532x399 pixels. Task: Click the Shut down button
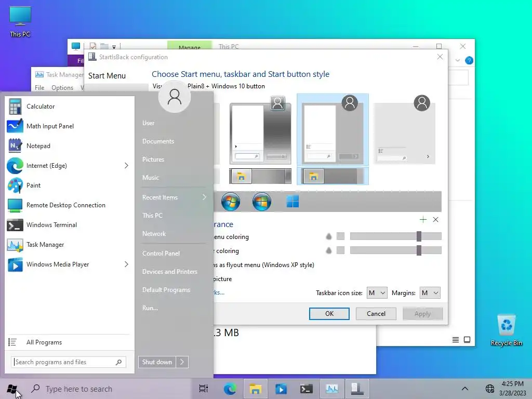point(157,362)
